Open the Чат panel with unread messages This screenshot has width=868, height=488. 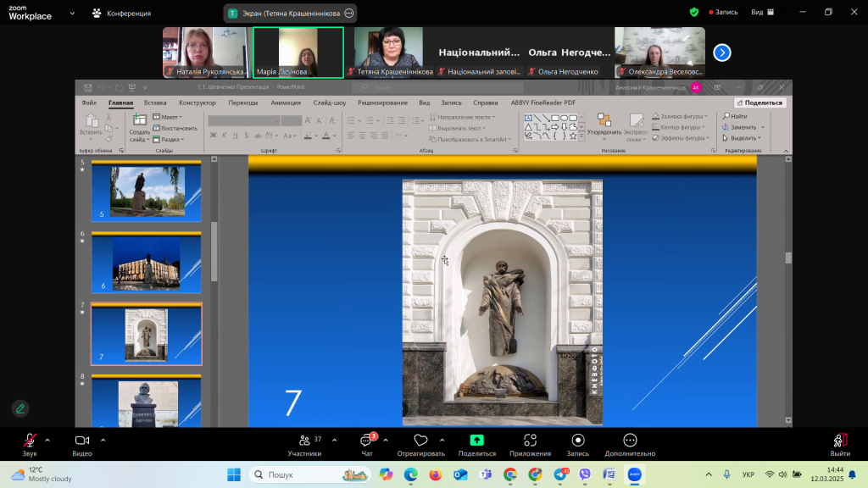367,441
